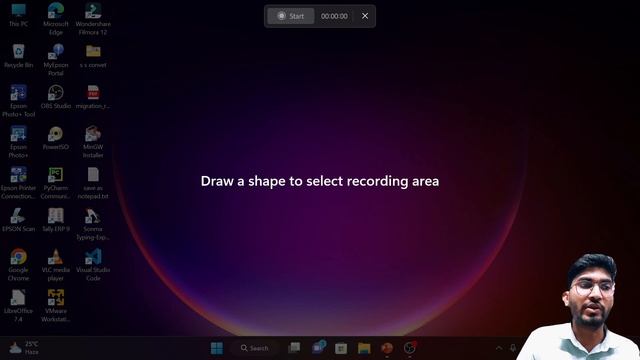
Task: Open This PC desktop icon
Action: [x=18, y=15]
